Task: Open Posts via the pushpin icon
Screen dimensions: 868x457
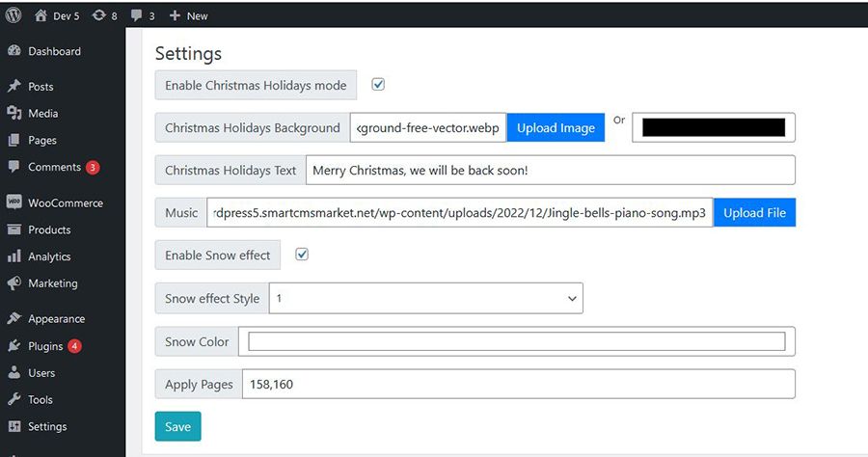Action: click(14, 87)
